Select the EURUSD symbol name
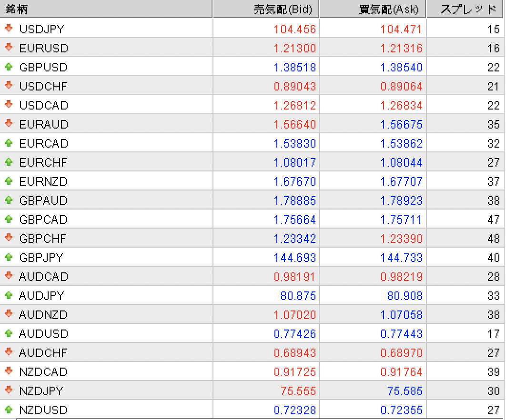Viewport: 506px width, 420px height. pos(43,48)
